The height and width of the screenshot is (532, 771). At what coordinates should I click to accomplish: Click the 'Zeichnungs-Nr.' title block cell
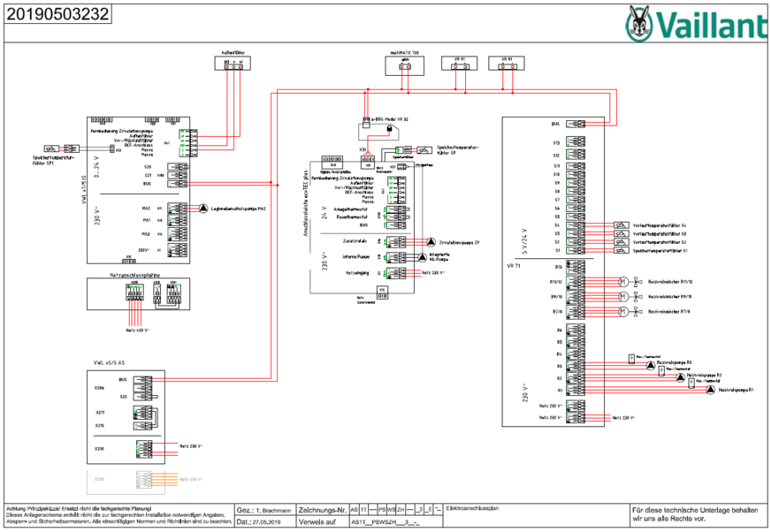323,511
